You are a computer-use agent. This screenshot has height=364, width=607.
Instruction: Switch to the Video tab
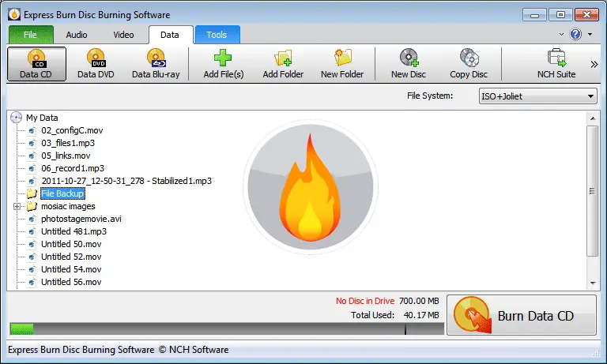point(123,35)
